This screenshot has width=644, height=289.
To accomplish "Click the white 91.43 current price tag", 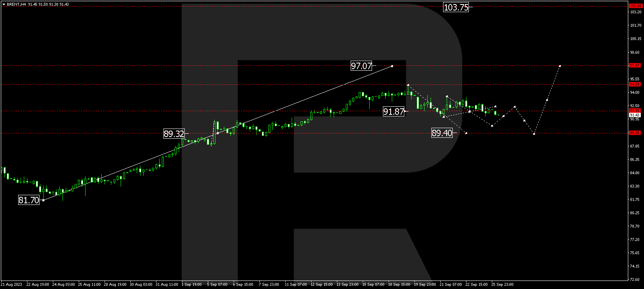I will tap(635, 115).
